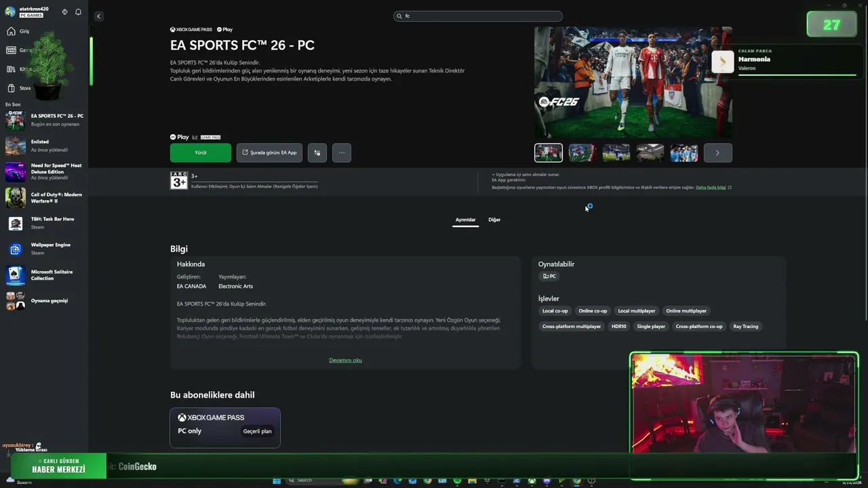Open the Game Pass icon in sidebar
This screenshot has width=868, height=488.
point(11,50)
